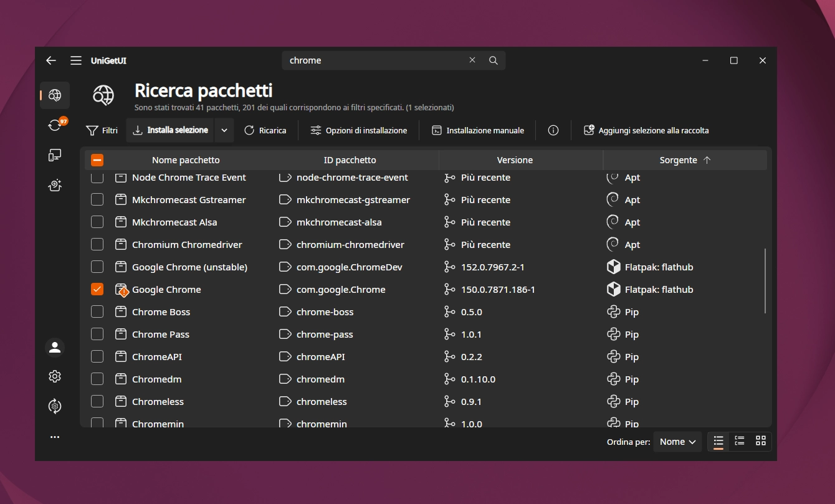Click the package box icon for Chrome Pass
The image size is (835, 504).
pos(121,335)
